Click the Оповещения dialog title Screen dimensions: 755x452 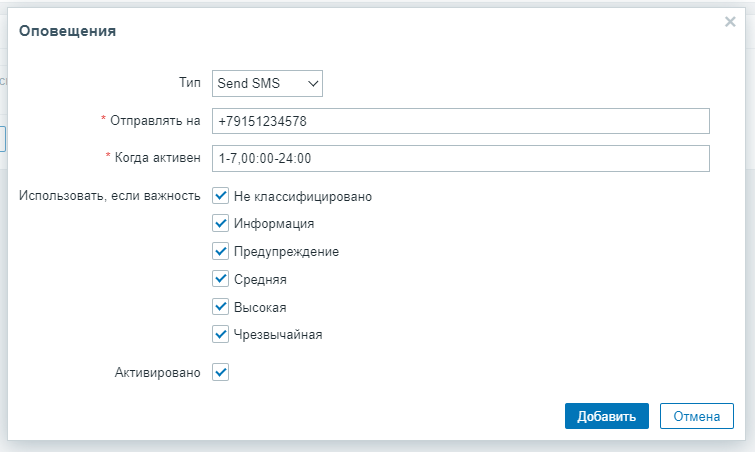pos(68,31)
